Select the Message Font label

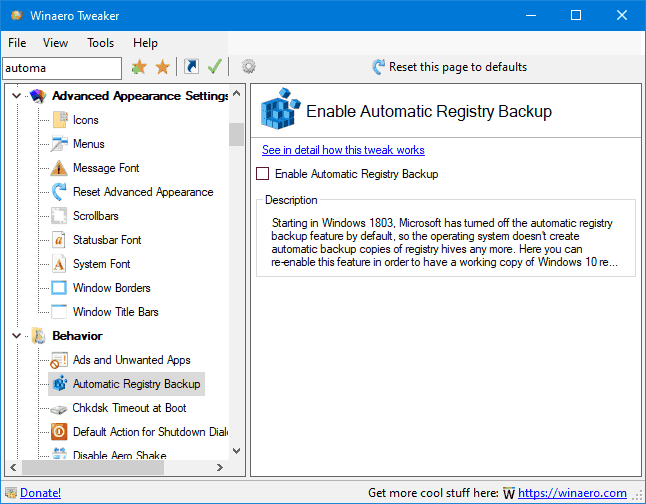point(106,168)
